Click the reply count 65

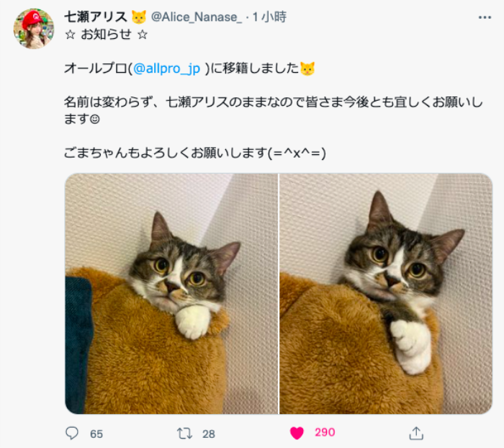[x=96, y=434]
